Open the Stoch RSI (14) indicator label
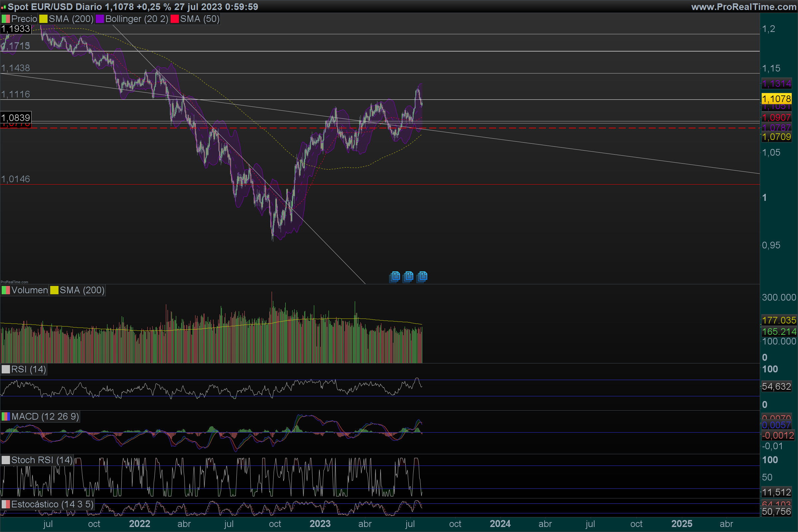 coord(42,461)
